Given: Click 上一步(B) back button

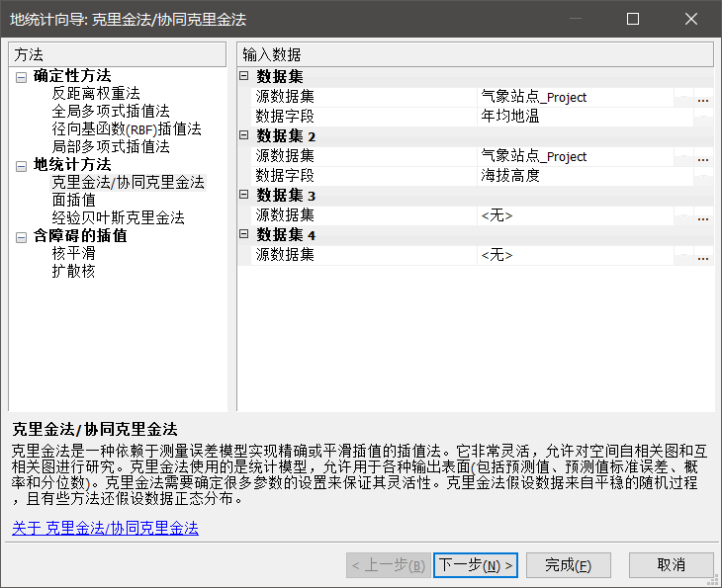Looking at the screenshot, I should pos(389,565).
